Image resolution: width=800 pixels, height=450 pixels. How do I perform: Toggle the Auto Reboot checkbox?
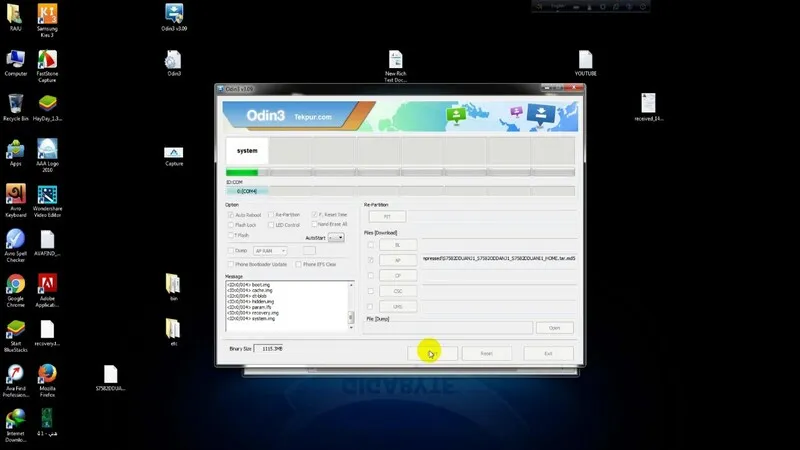tap(232, 214)
